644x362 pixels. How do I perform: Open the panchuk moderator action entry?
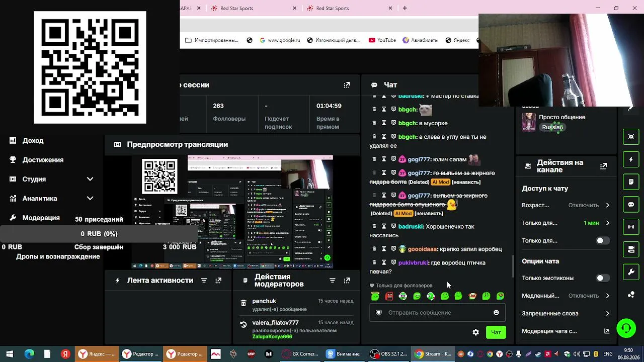pos(297,305)
